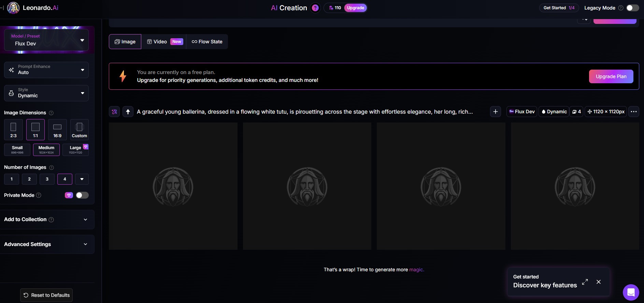Image resolution: width=644 pixels, height=303 pixels.
Task: Click the Upgrade Plan button
Action: pyautogui.click(x=611, y=76)
